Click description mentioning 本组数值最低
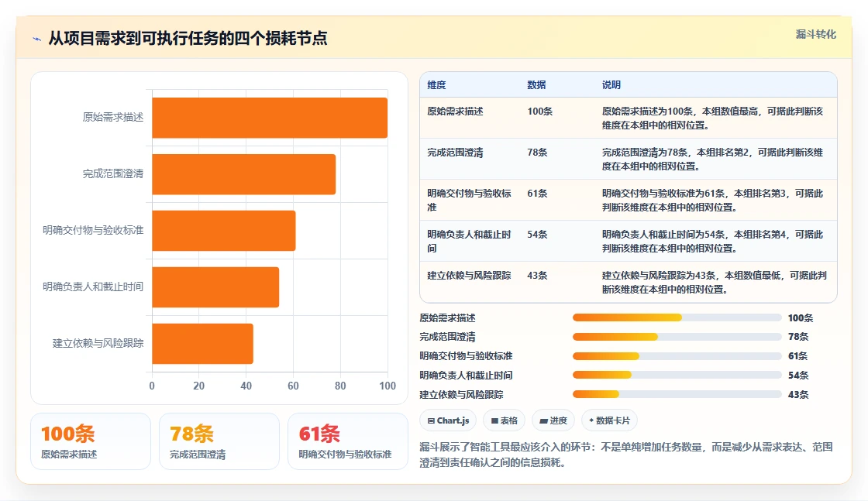868x501 pixels. point(714,282)
